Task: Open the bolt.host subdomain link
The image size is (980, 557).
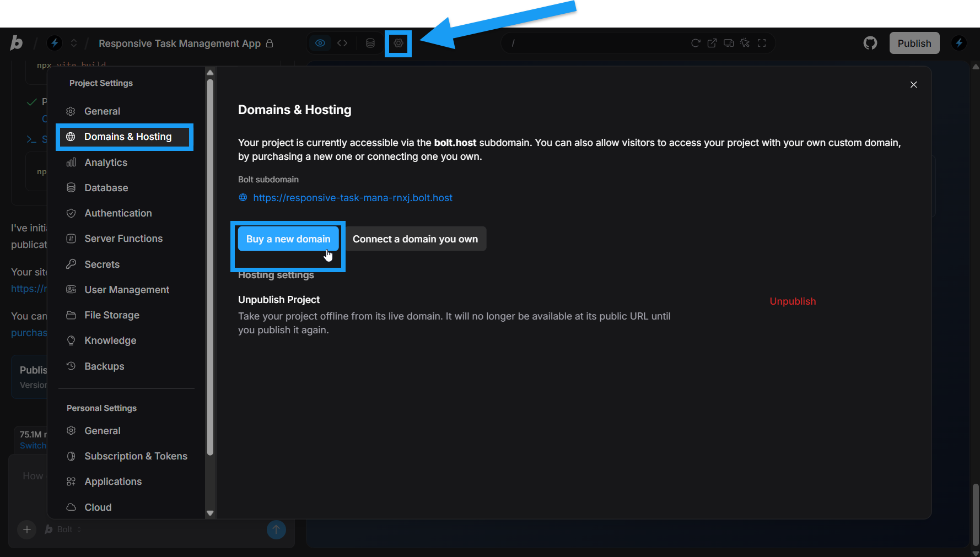Action: (353, 198)
